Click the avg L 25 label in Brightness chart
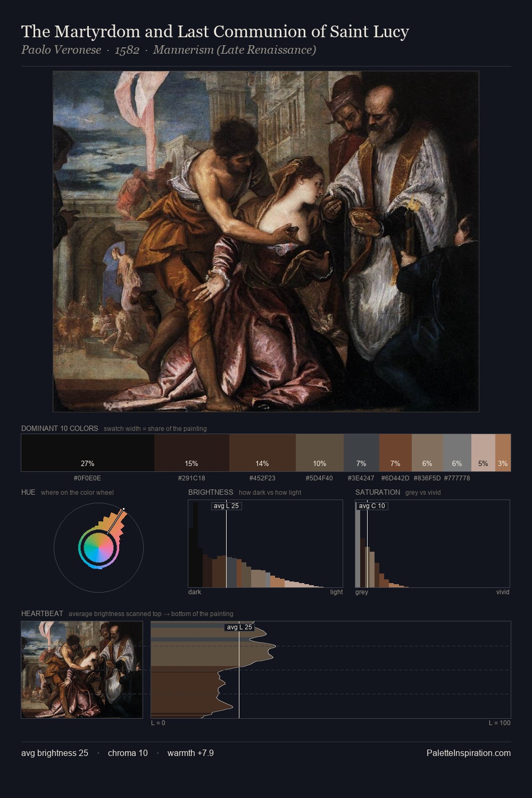The image size is (532, 798). pyautogui.click(x=226, y=506)
